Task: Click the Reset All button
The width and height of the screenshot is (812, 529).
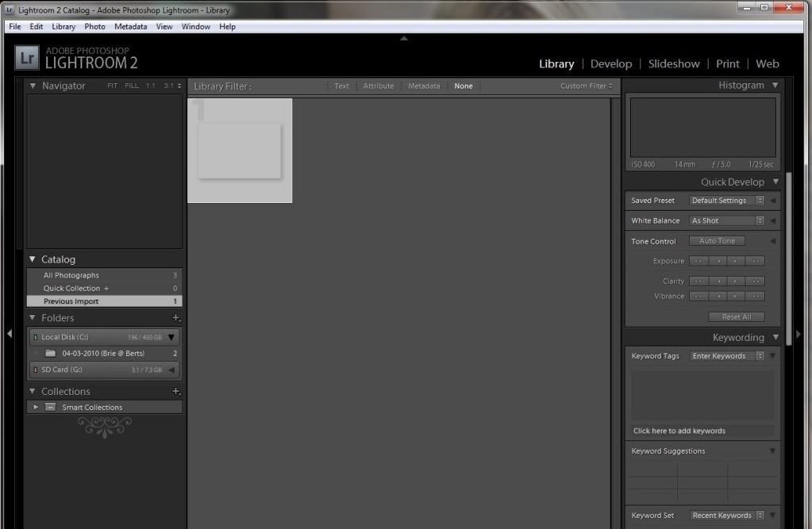Action: (736, 316)
